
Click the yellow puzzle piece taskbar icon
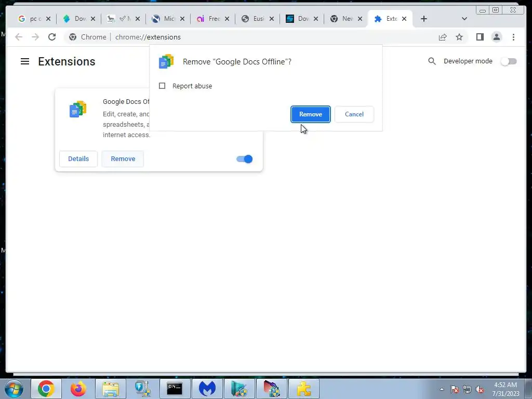pos(303,389)
